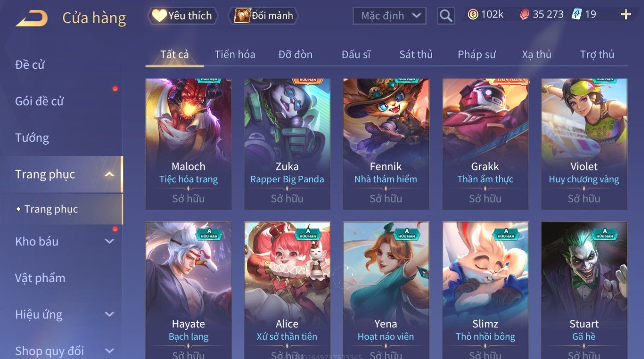This screenshot has height=359, width=644.
Task: Open the Mặc định sort dropdown
Action: pyautogui.click(x=389, y=16)
